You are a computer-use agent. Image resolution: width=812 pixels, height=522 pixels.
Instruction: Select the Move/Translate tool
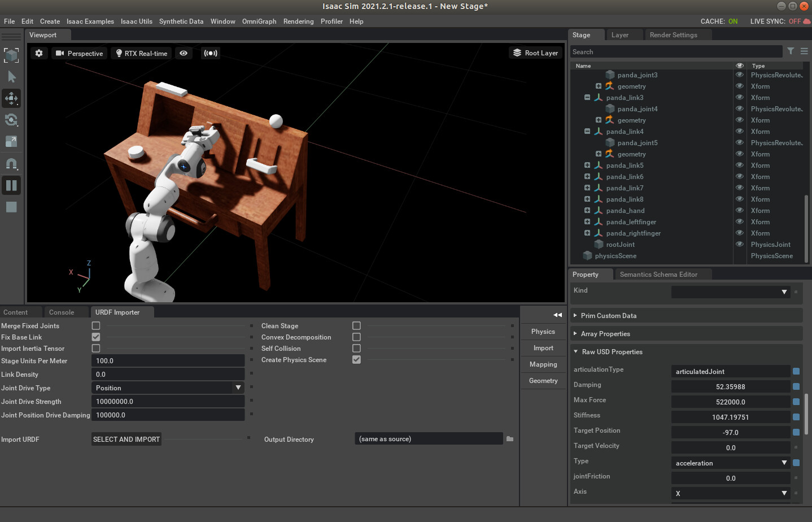11,98
